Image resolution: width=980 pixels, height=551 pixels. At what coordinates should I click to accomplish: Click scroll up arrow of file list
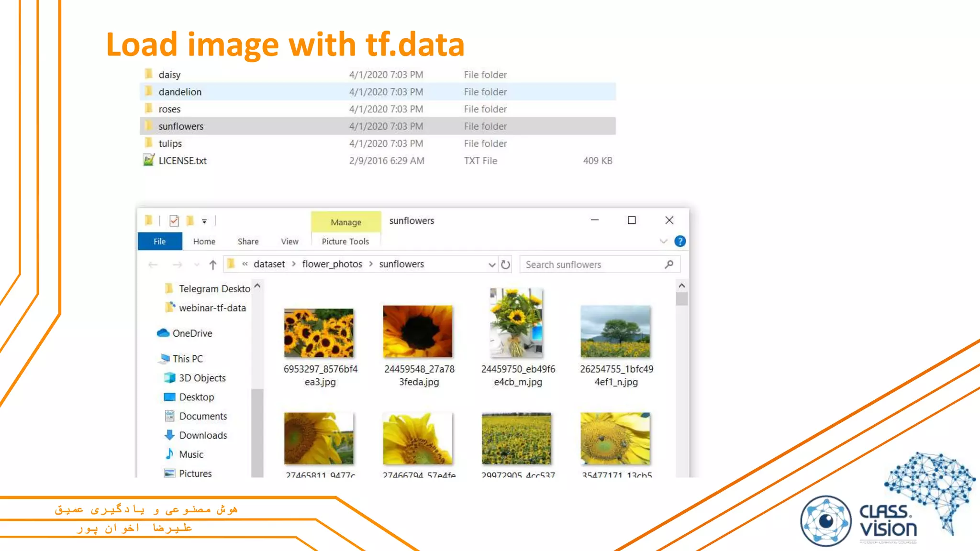coord(681,286)
